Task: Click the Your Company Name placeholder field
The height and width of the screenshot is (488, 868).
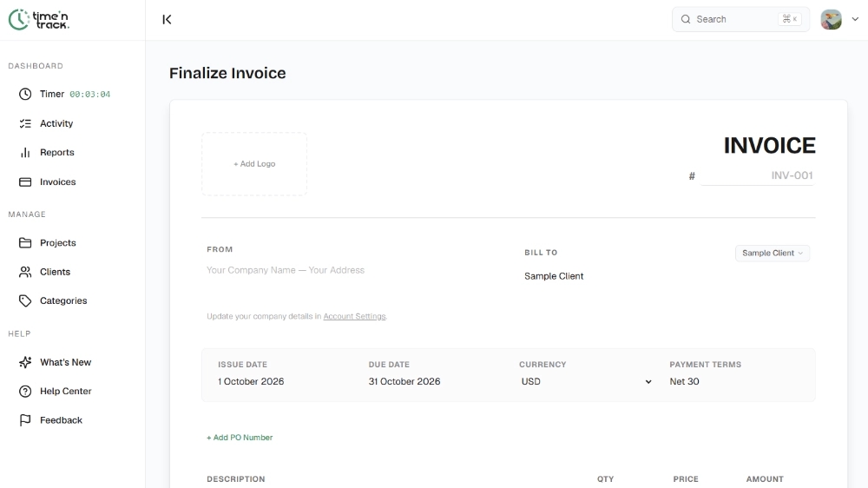Action: click(286, 270)
